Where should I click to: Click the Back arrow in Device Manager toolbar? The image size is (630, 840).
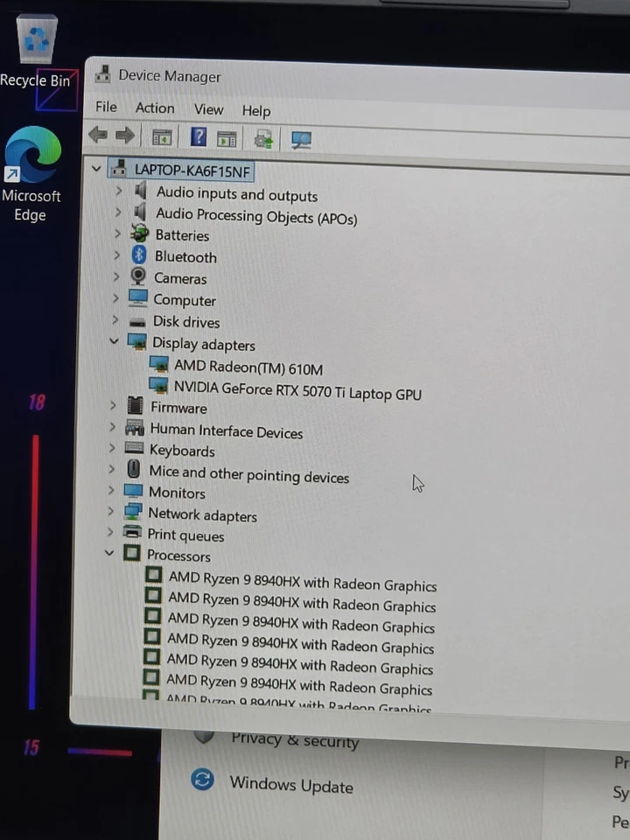point(98,135)
